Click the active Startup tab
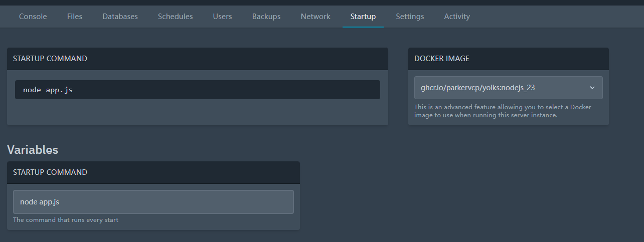Screen dimensions: 644x242 click(363, 17)
